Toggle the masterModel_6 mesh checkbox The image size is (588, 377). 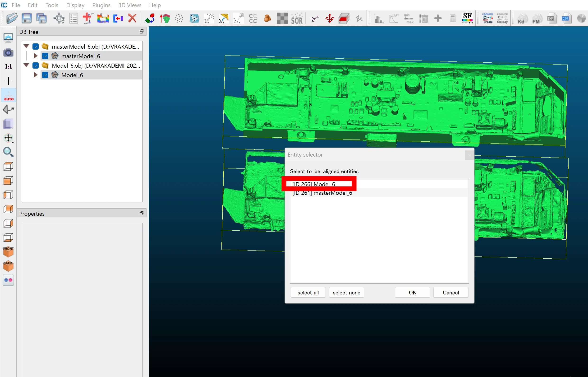(45, 56)
